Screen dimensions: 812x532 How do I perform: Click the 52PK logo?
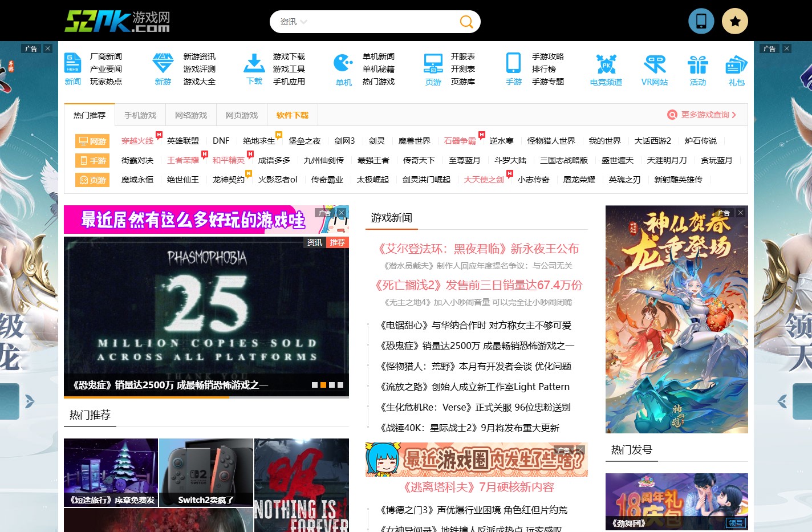pos(117,22)
